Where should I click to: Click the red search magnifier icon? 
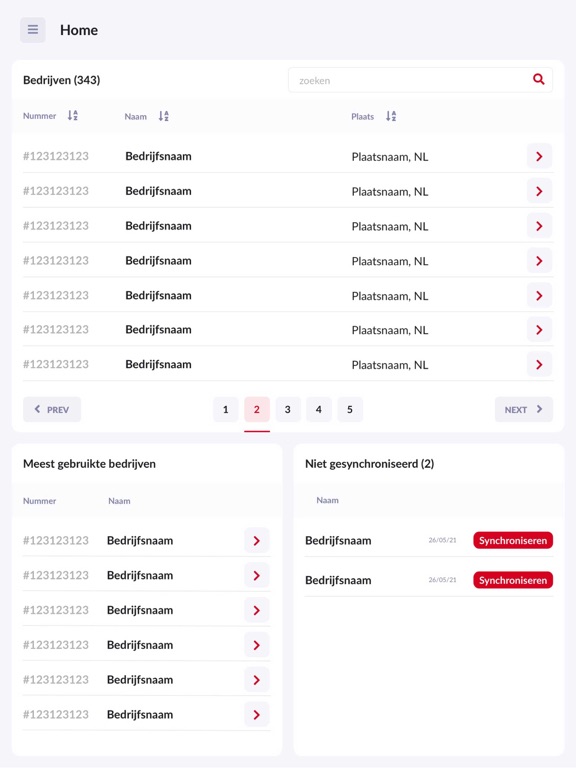click(x=538, y=79)
